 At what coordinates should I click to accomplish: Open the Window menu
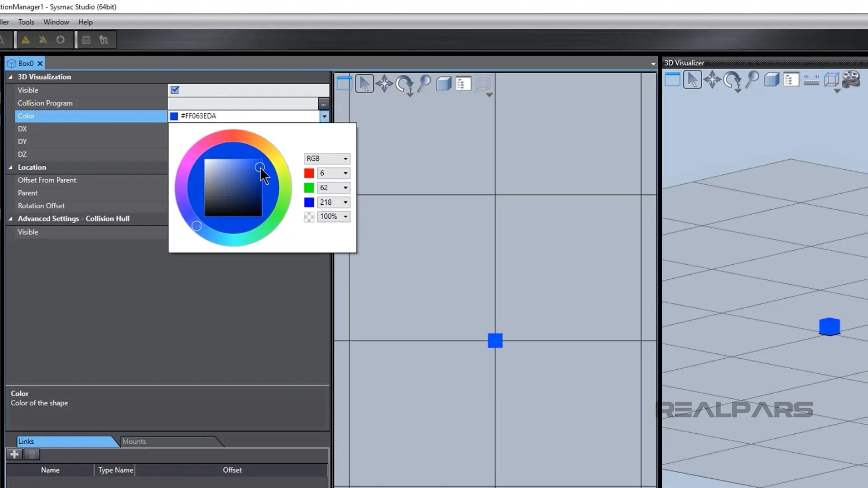[x=56, y=22]
